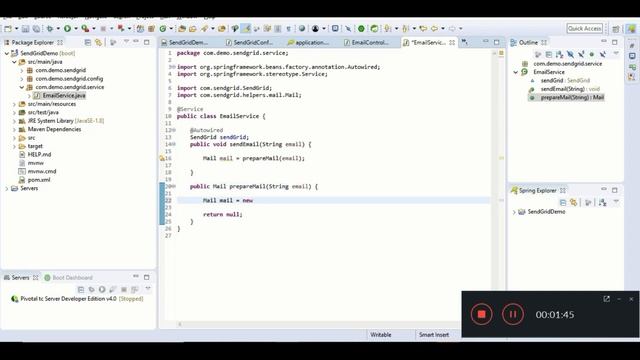Image resolution: width=640 pixels, height=360 pixels.
Task: Show the hidden editor tabs list
Action: click(x=465, y=42)
